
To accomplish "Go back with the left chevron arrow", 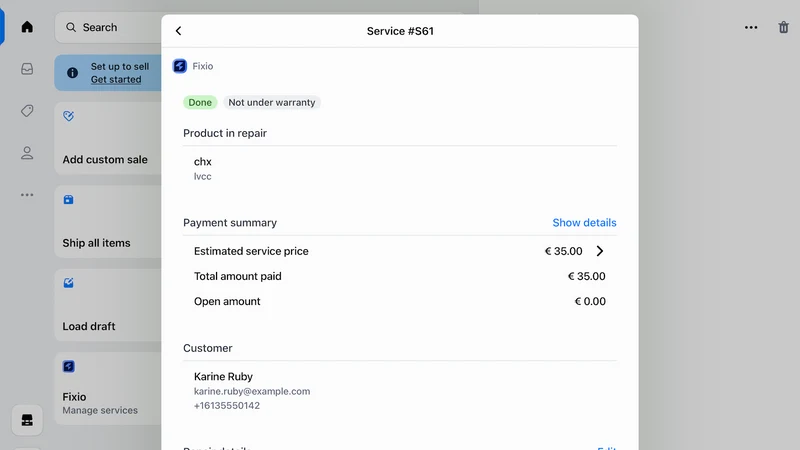I will [178, 31].
